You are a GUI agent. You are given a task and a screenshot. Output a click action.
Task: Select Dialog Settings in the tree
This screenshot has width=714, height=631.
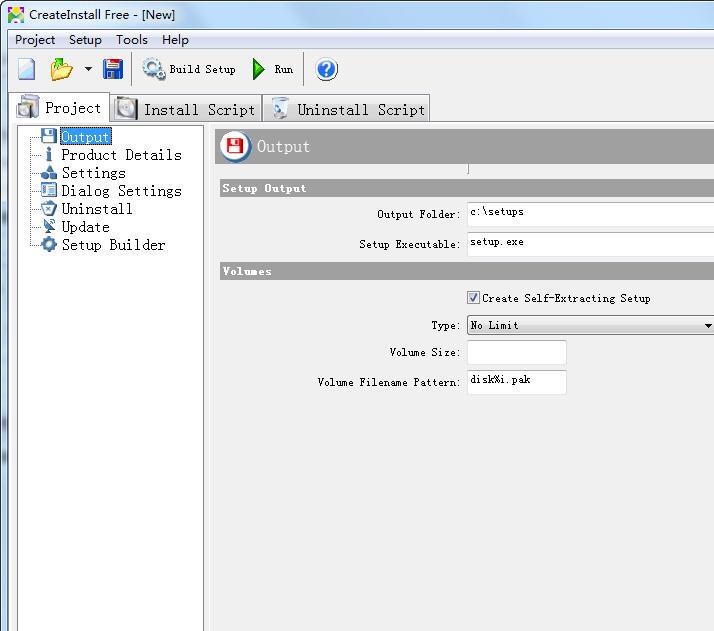pyautogui.click(x=121, y=191)
